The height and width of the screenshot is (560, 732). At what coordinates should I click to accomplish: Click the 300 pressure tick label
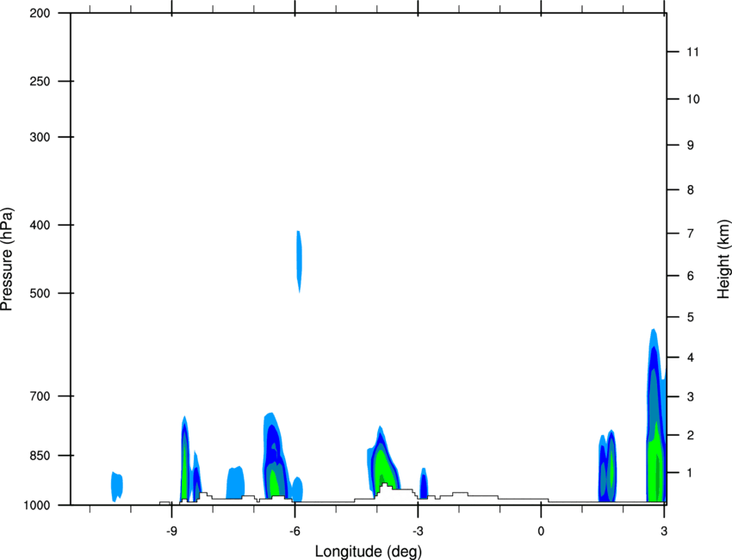coord(40,137)
